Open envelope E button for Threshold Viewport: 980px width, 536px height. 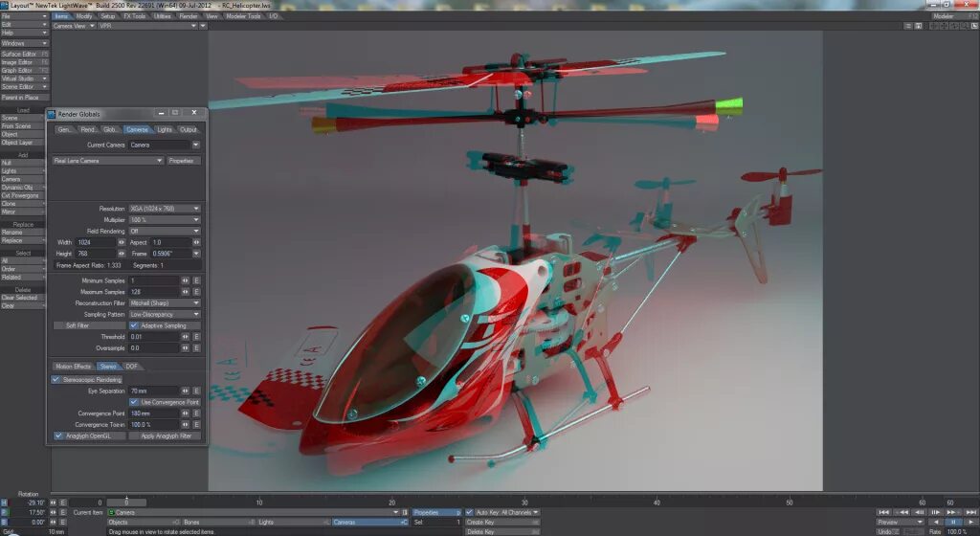[196, 337]
